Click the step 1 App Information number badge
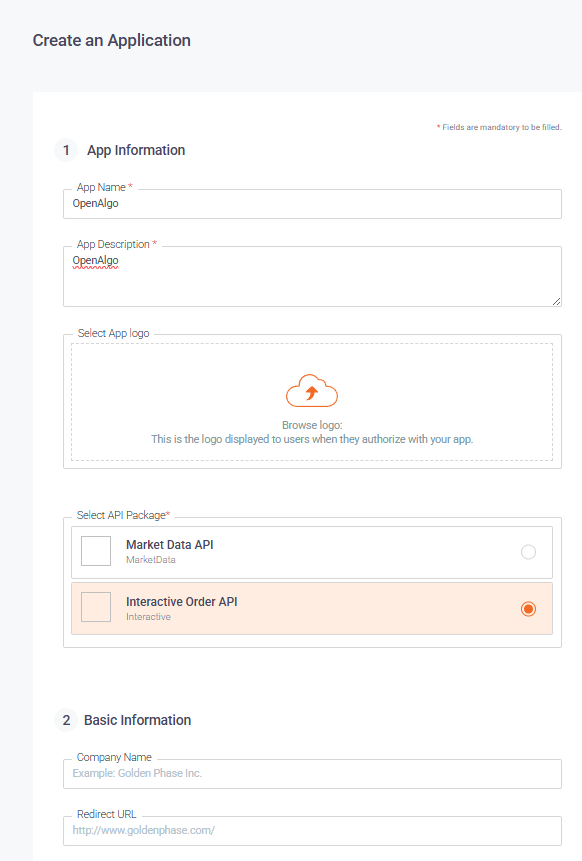Image resolution: width=582 pixels, height=861 pixels. click(x=66, y=150)
